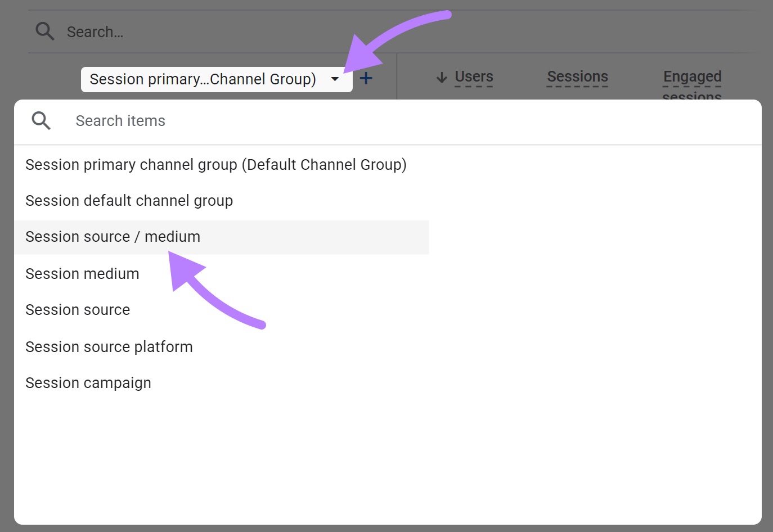Click the magnifier icon in table search bar

coord(45,31)
